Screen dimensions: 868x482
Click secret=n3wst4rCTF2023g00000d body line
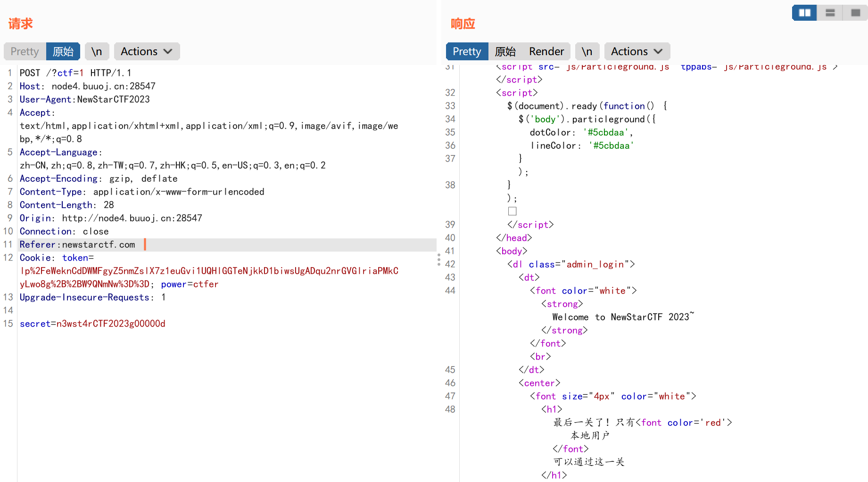pos(92,324)
